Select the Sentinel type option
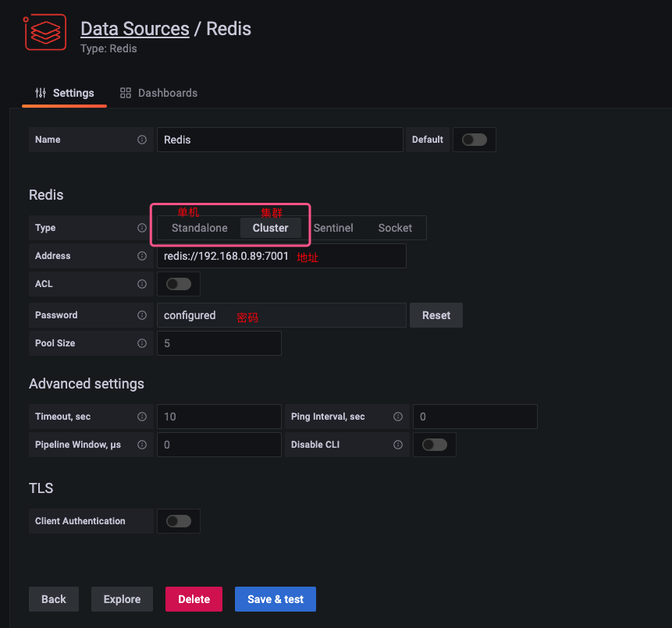 pos(333,228)
